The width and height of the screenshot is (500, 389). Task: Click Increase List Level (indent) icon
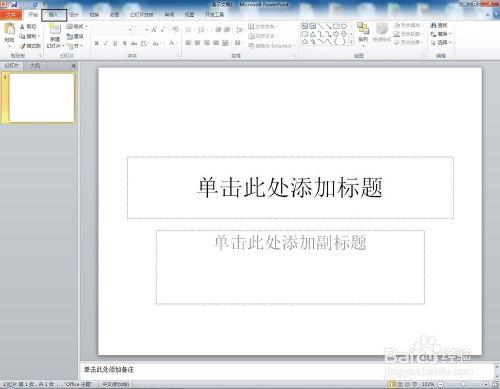point(227,30)
